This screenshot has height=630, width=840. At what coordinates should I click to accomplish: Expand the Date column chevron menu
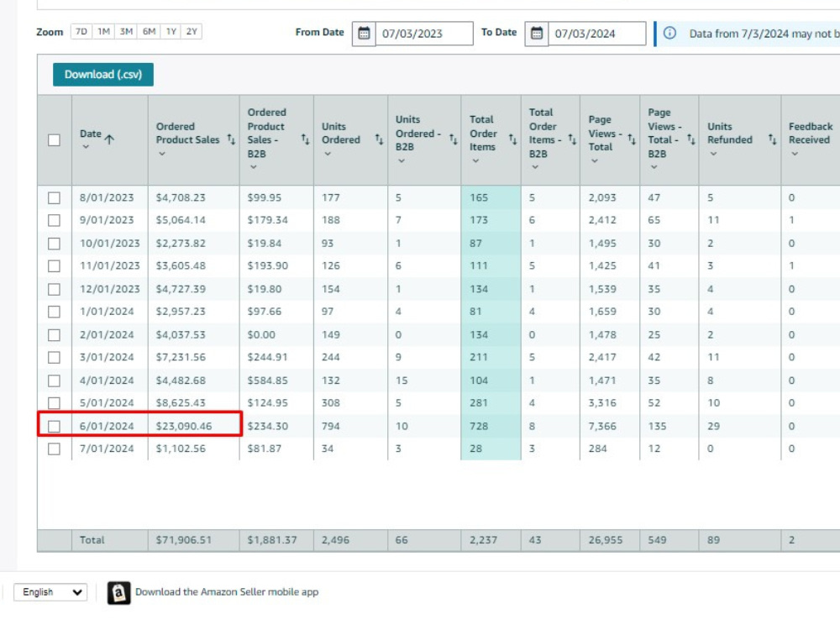86,147
